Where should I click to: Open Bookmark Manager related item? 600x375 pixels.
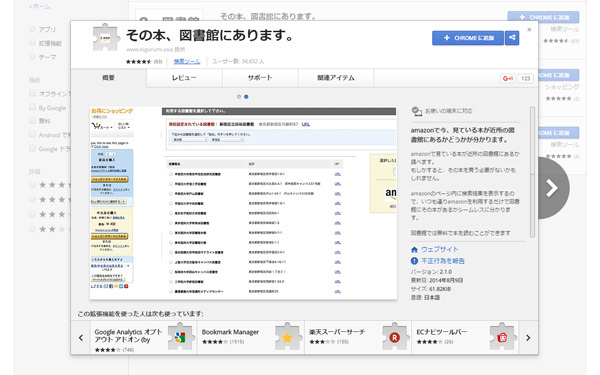(250, 337)
